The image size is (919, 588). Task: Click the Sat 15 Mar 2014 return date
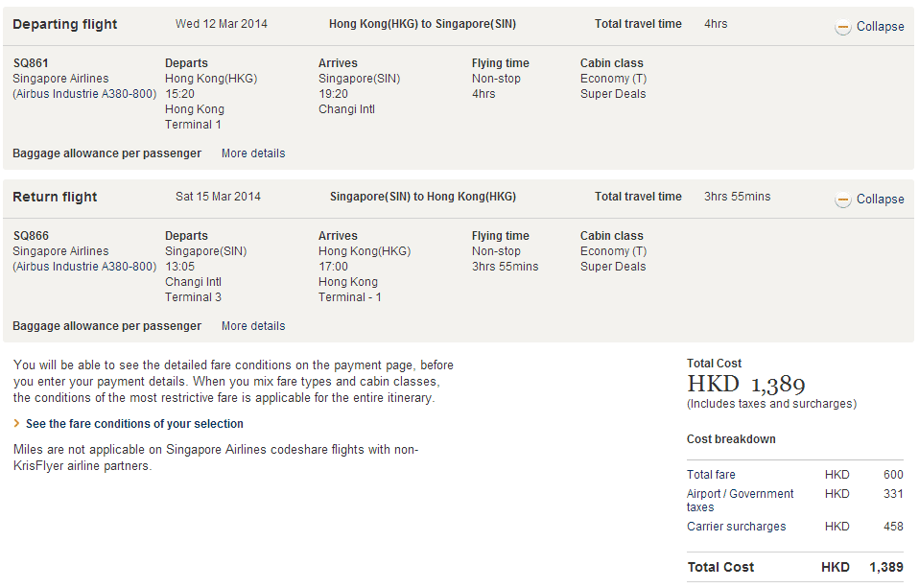tap(218, 197)
